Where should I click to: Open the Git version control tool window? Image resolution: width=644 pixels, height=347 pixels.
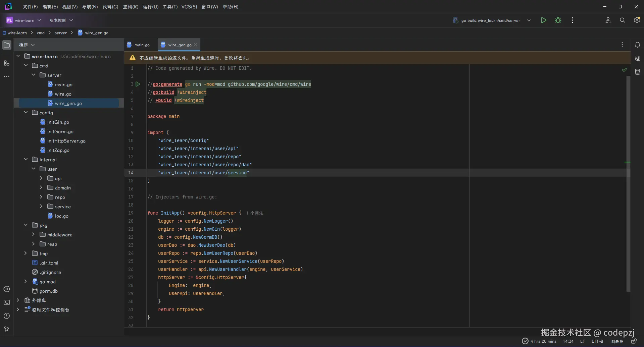(7, 329)
